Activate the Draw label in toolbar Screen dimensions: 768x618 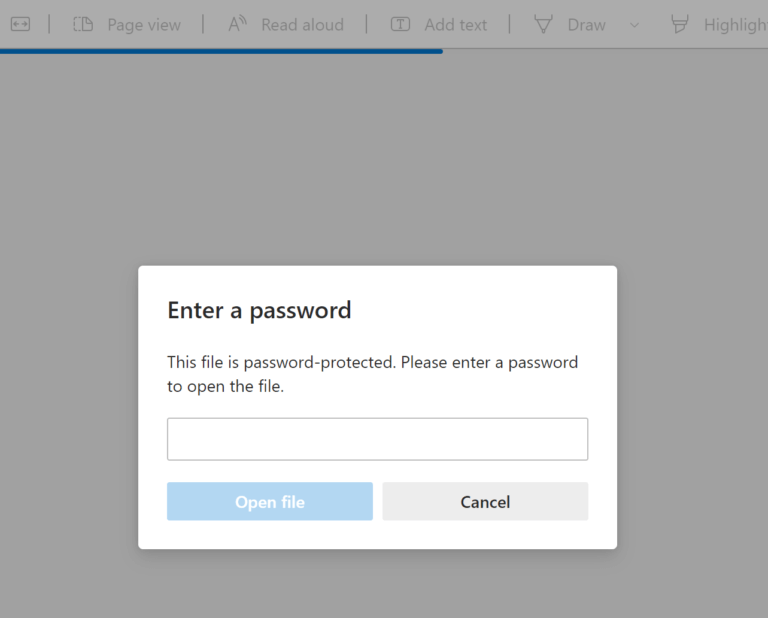[586, 24]
